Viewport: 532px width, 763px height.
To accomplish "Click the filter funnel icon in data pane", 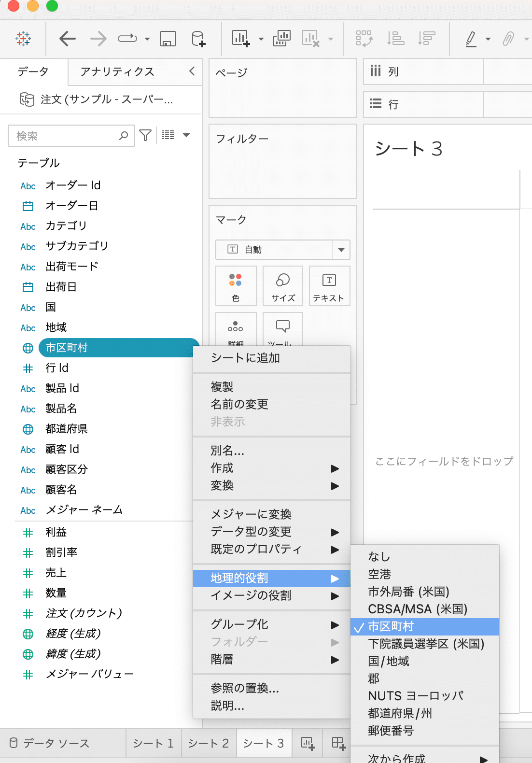I will [145, 135].
